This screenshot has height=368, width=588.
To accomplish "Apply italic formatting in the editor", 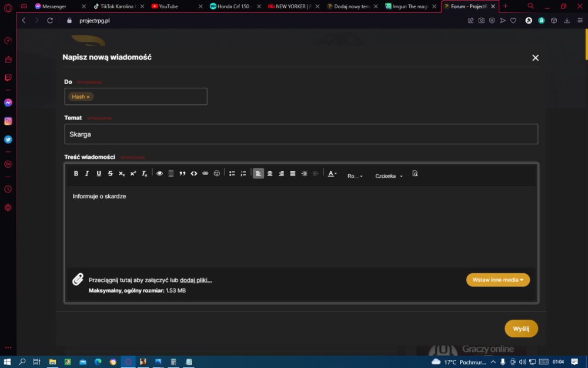I will [x=87, y=174].
